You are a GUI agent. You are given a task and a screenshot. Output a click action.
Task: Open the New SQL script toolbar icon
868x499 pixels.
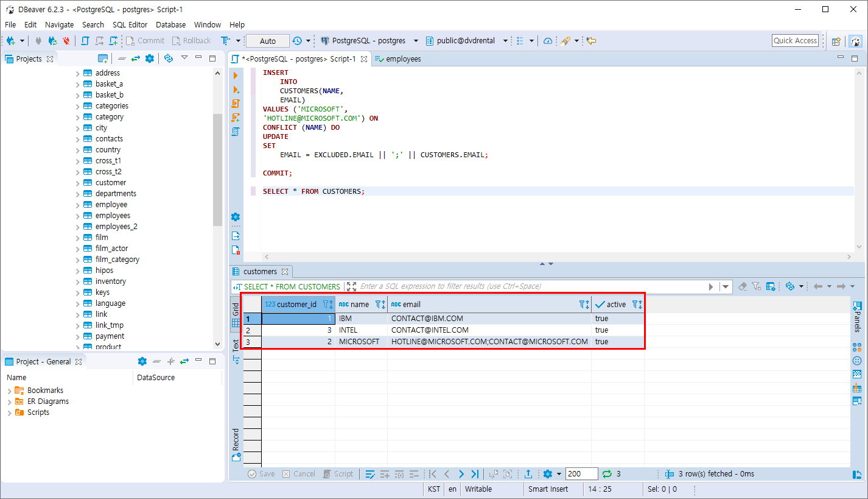point(113,41)
